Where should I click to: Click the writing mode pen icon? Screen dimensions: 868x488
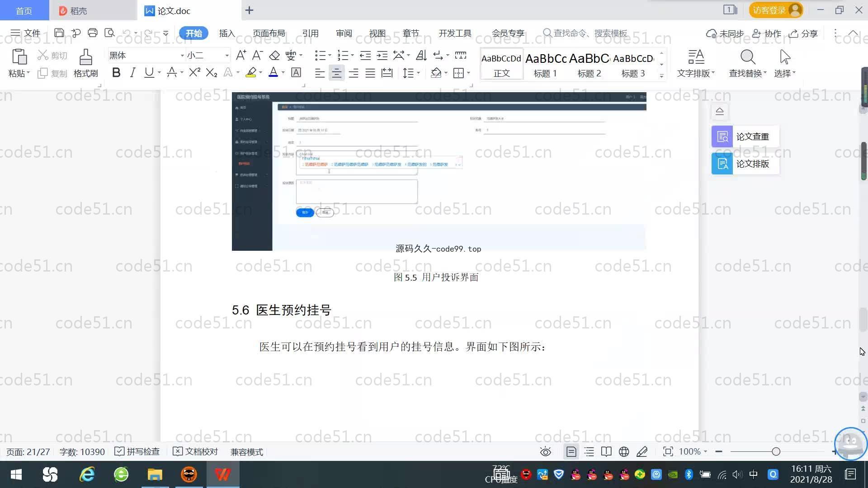642,451
